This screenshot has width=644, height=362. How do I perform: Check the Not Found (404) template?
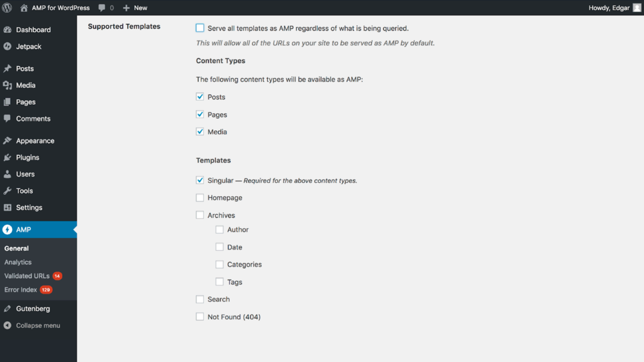click(200, 317)
